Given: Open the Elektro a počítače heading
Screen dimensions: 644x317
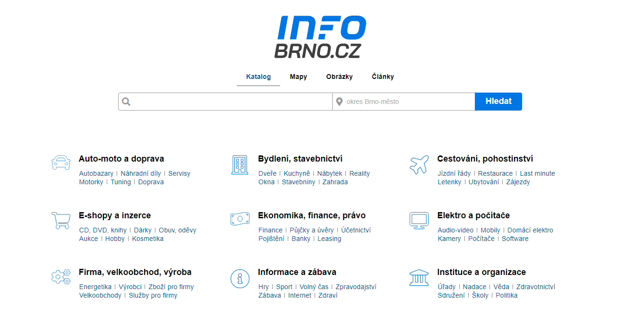Looking at the screenshot, I should [473, 215].
